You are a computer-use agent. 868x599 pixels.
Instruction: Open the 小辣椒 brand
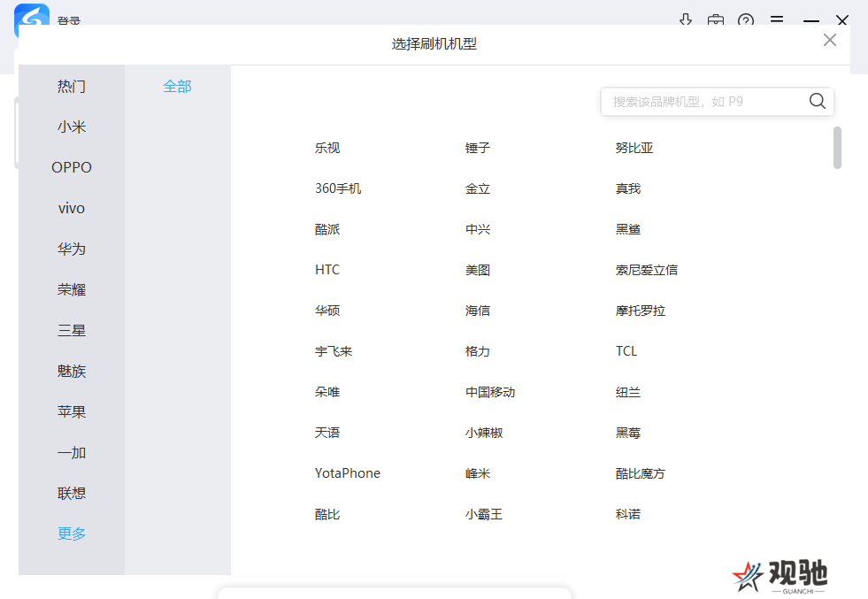click(x=484, y=433)
